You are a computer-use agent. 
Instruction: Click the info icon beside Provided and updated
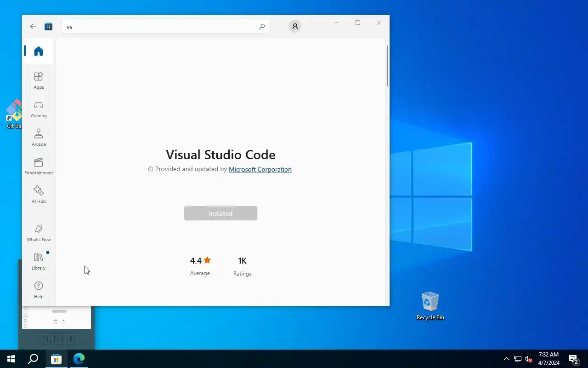150,169
